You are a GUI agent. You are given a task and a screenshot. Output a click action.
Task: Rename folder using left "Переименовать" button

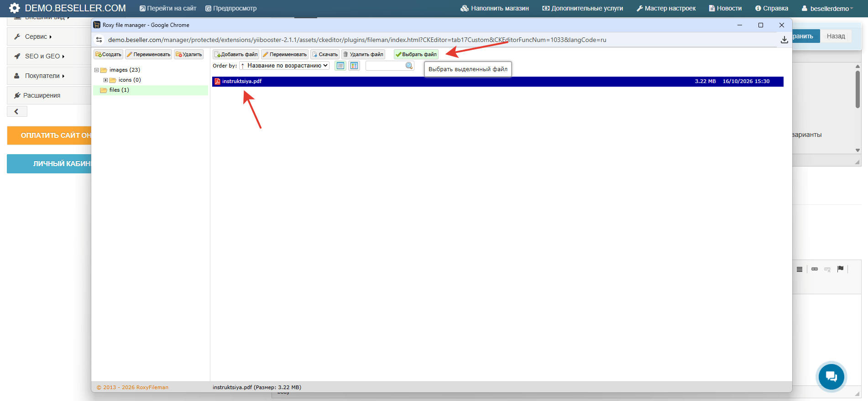coord(148,54)
